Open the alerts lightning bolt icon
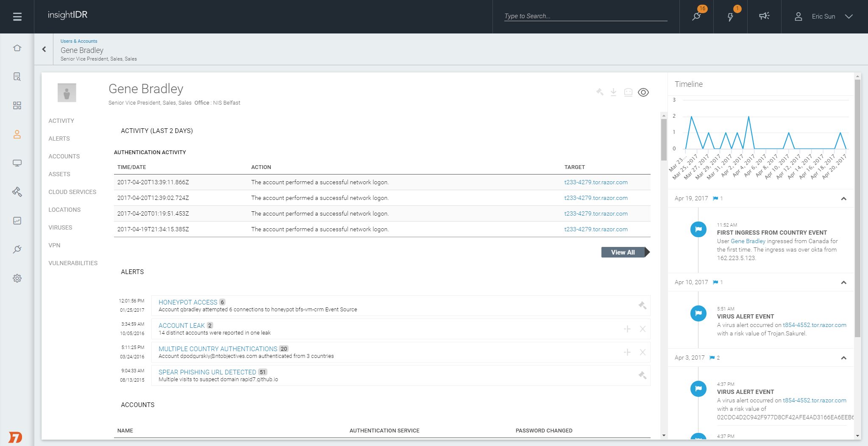Viewport: 868px width, 446px height. click(730, 17)
